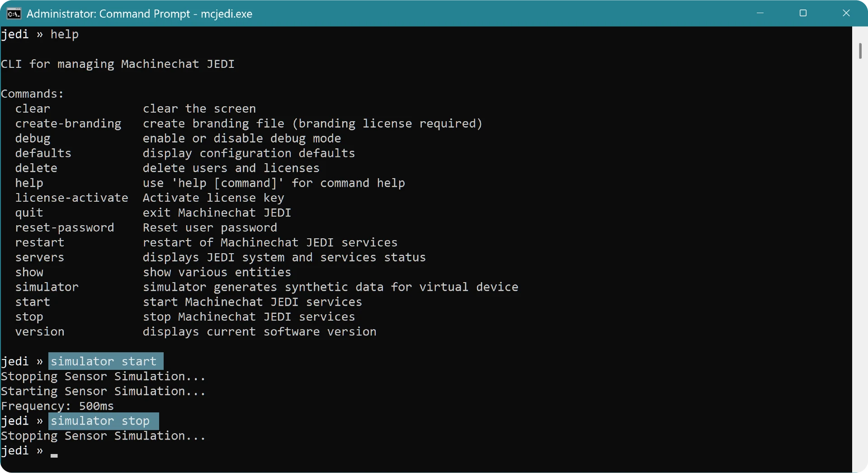Click the 'show' command name
868x473 pixels.
[29, 272]
